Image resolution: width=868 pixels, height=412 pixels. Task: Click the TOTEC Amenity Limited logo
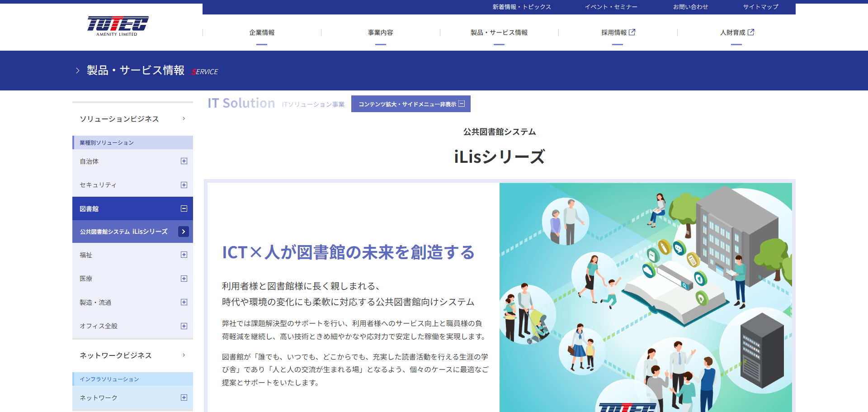tap(118, 26)
